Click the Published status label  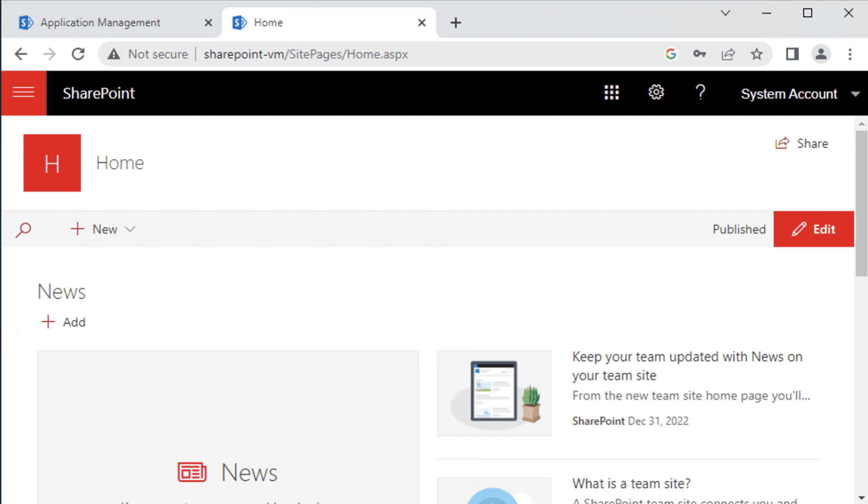coord(739,229)
